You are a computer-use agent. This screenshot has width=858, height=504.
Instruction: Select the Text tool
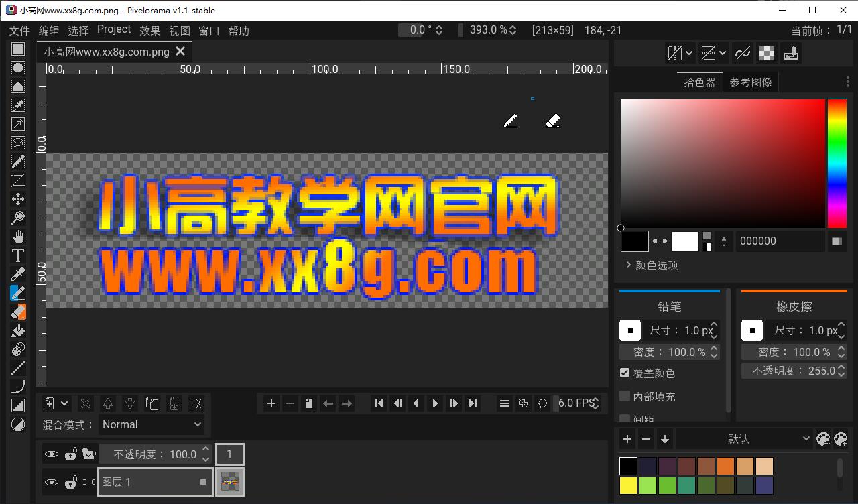point(18,255)
